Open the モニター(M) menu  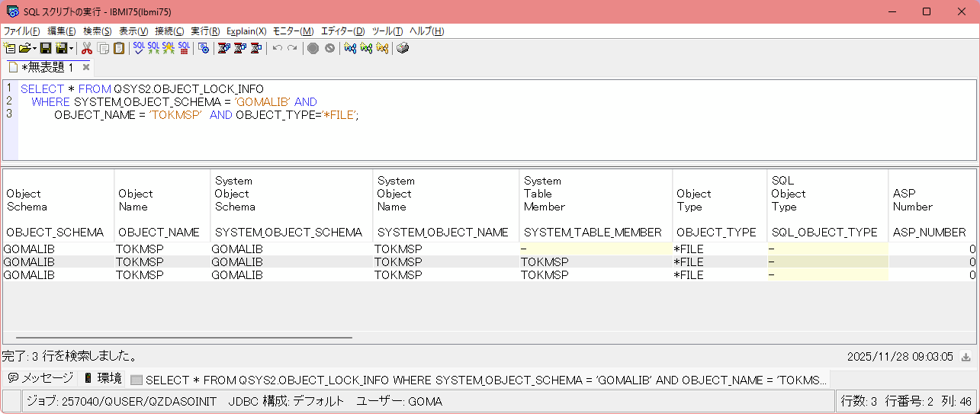[x=293, y=31]
